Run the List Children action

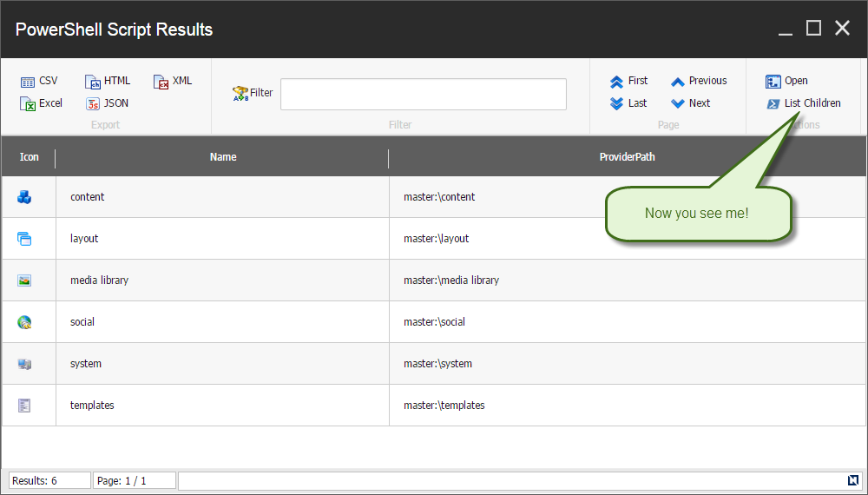point(803,103)
